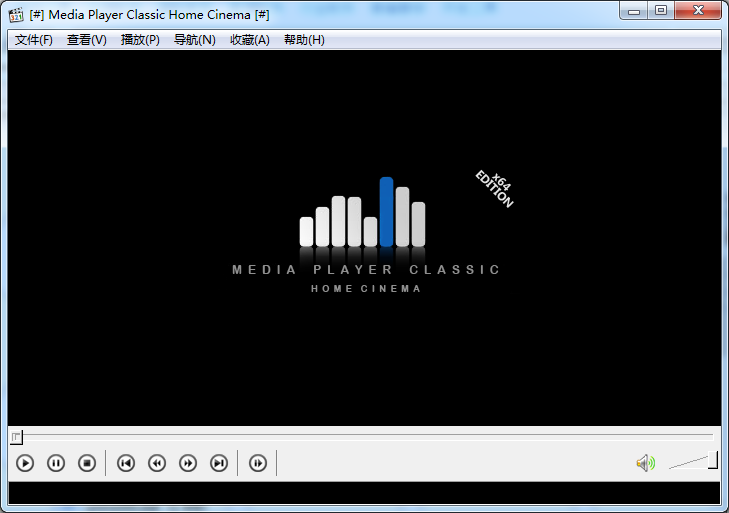Mute audio with the speaker icon
The width and height of the screenshot is (729, 513).
pyautogui.click(x=645, y=462)
